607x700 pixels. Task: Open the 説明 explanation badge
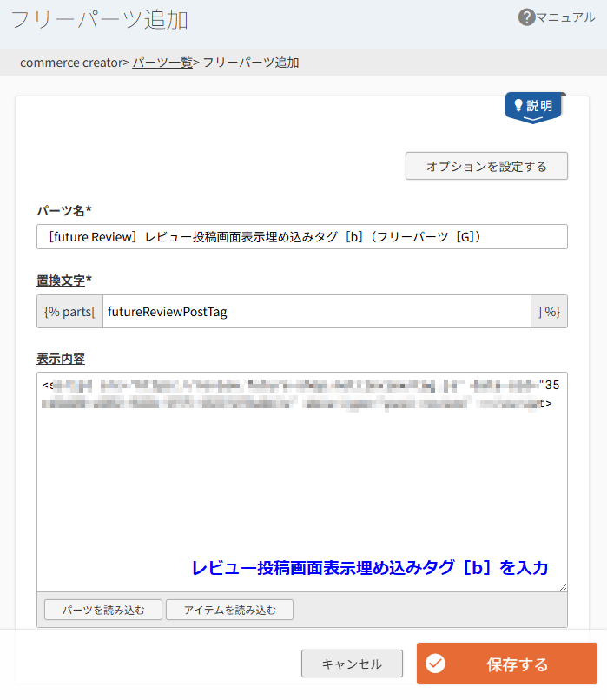[535, 106]
